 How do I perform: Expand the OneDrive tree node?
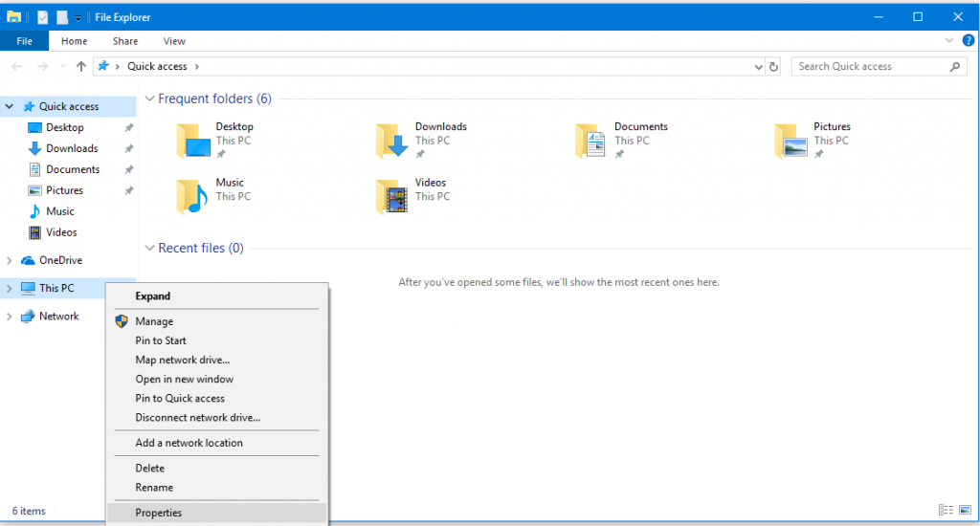[x=10, y=260]
